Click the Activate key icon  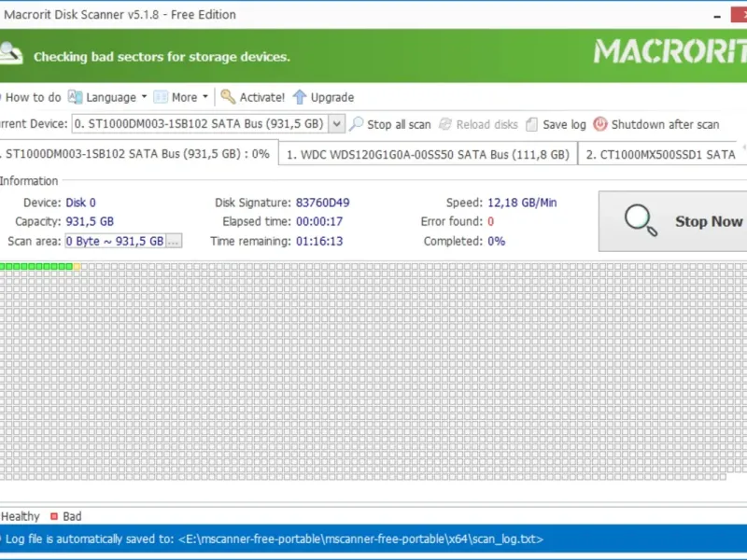pos(228,97)
